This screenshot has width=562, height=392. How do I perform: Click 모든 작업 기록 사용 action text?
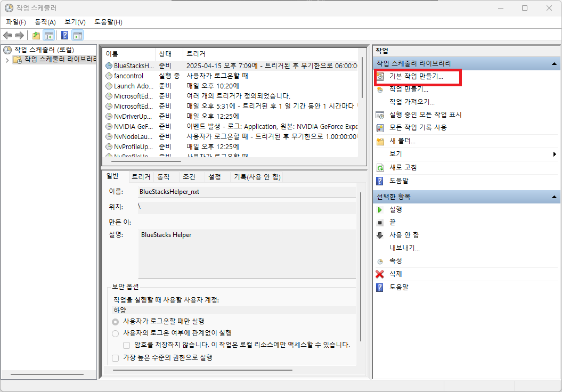[418, 128]
